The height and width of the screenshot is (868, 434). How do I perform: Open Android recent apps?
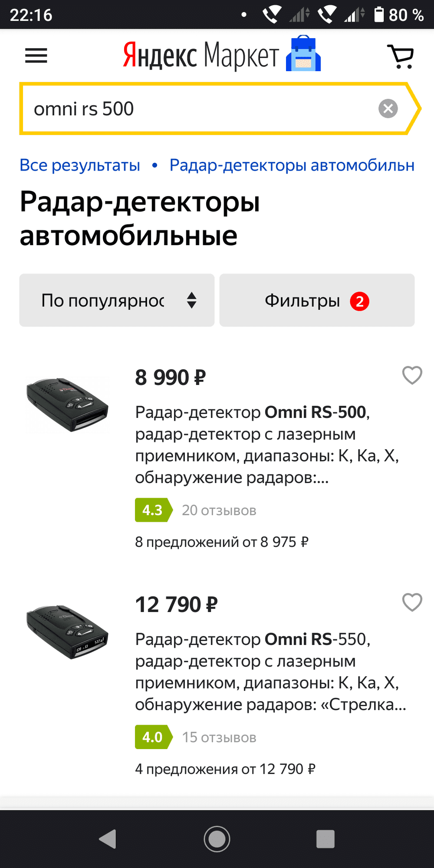click(x=325, y=839)
